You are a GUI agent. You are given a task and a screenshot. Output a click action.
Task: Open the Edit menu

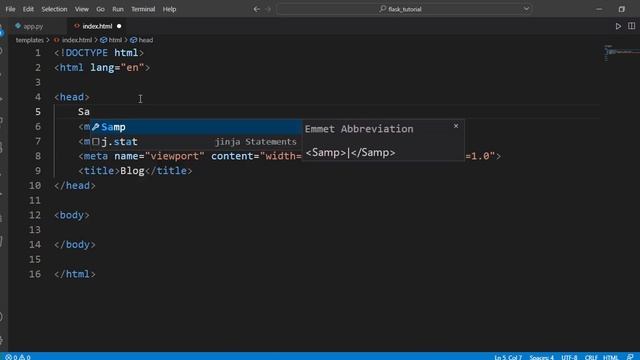pos(28,9)
